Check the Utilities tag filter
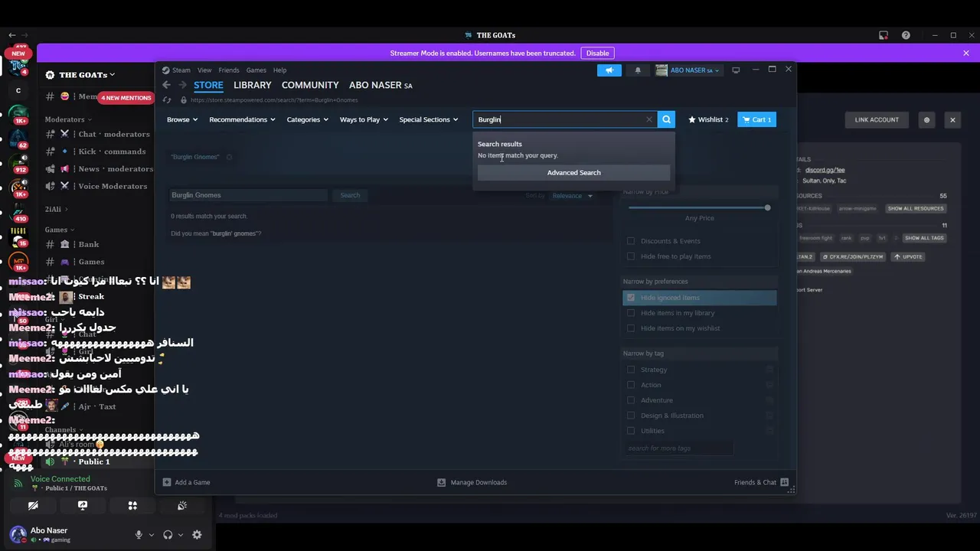Screen dimensions: 980x551 631,431
